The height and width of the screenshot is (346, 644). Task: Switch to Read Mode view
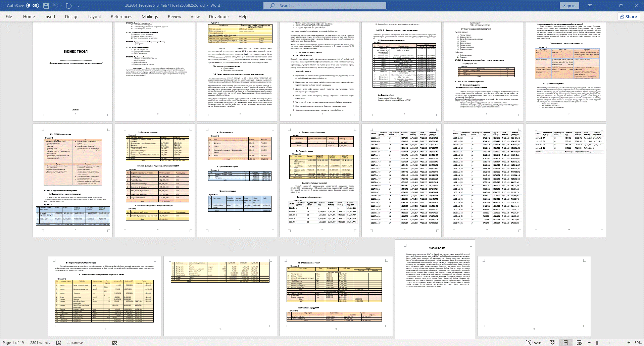pos(552,343)
